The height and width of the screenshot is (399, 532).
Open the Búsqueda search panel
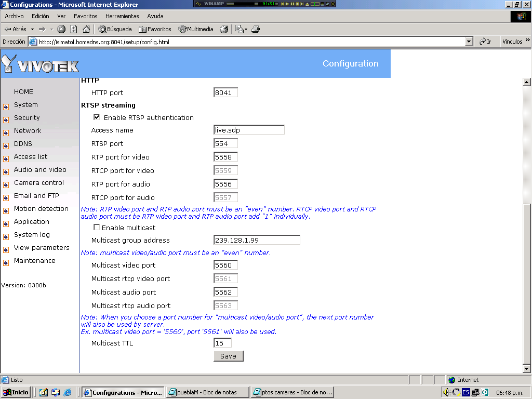pyautogui.click(x=115, y=29)
